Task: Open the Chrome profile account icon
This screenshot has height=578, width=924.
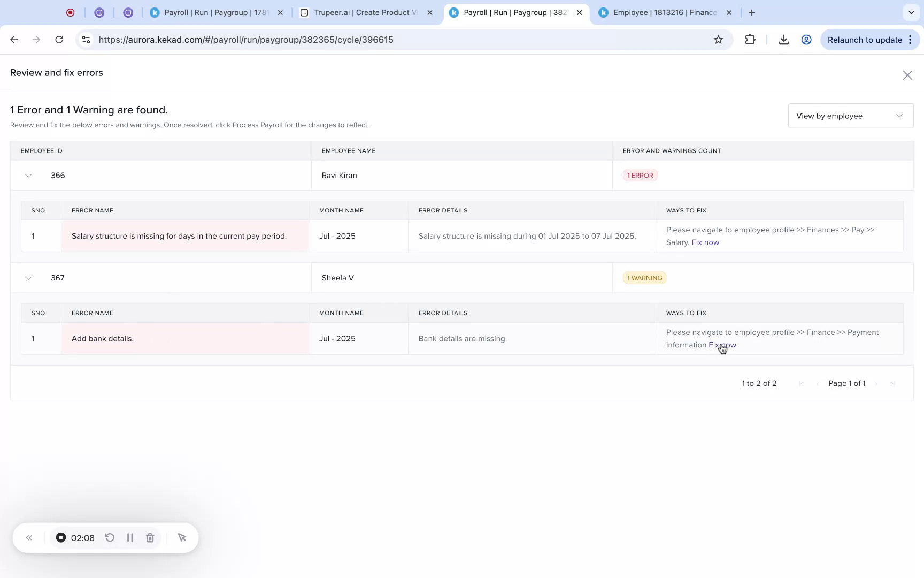Action: [x=806, y=39]
